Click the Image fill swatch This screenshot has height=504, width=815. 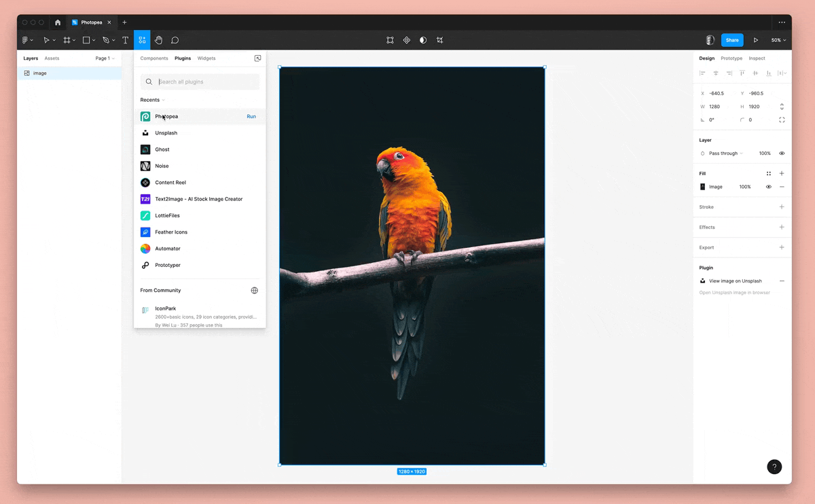703,187
